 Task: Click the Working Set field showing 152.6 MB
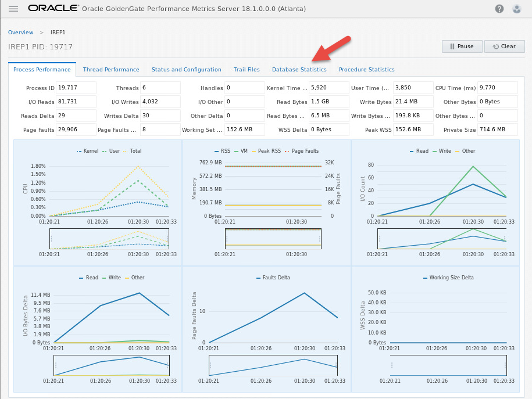(x=245, y=129)
